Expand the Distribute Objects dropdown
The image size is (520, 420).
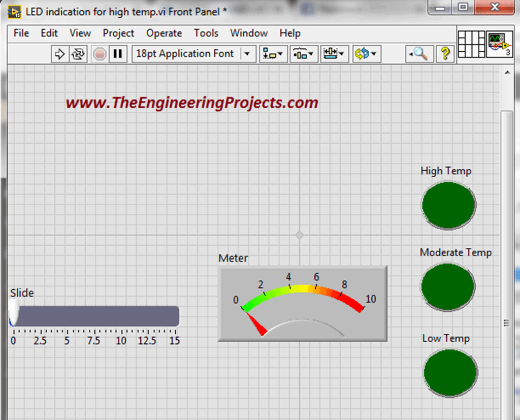[304, 54]
